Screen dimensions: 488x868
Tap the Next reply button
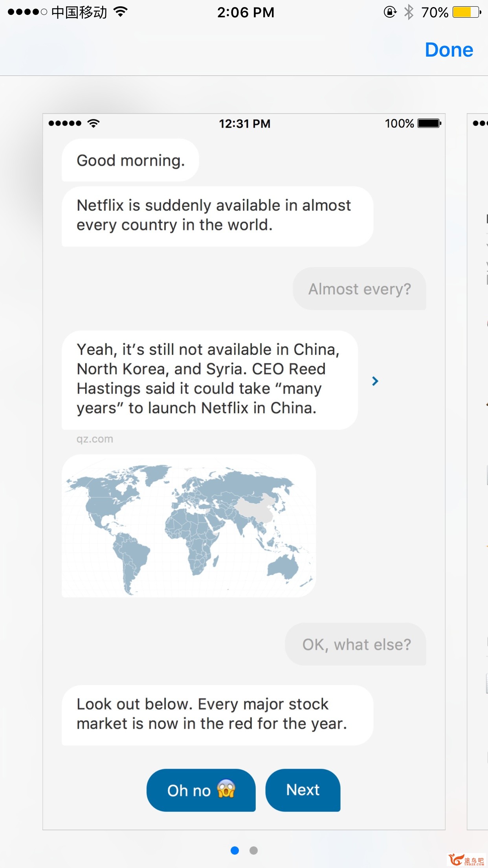(x=303, y=790)
